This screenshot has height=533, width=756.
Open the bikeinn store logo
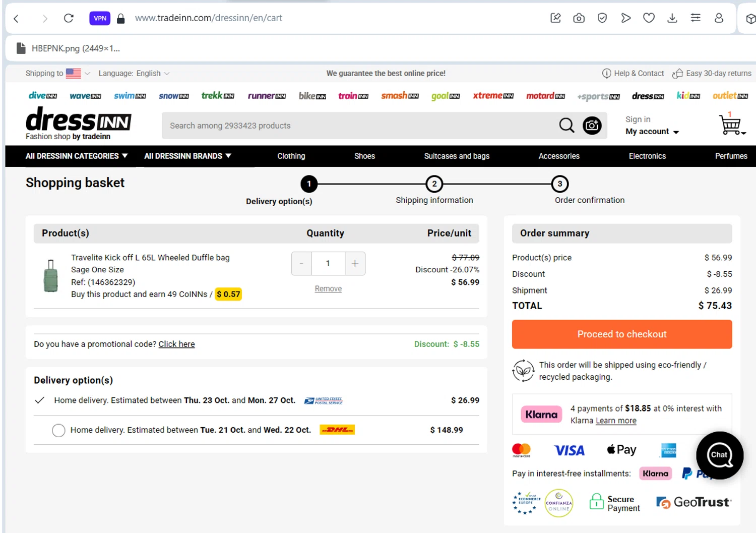[x=312, y=96]
